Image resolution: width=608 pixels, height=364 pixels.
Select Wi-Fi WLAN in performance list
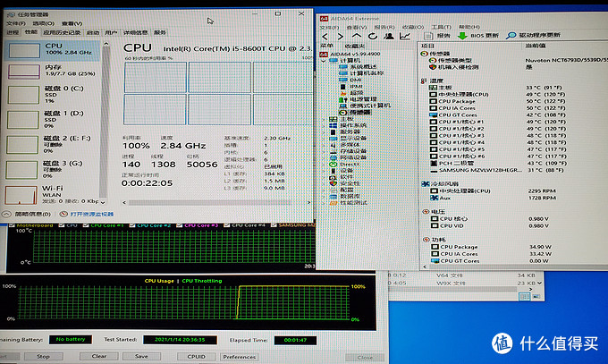[x=53, y=194]
